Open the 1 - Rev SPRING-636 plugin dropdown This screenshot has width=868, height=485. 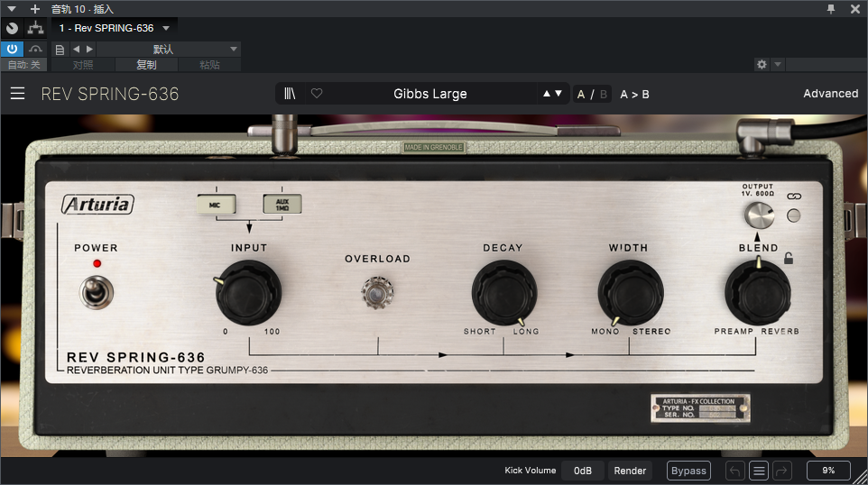click(x=115, y=28)
